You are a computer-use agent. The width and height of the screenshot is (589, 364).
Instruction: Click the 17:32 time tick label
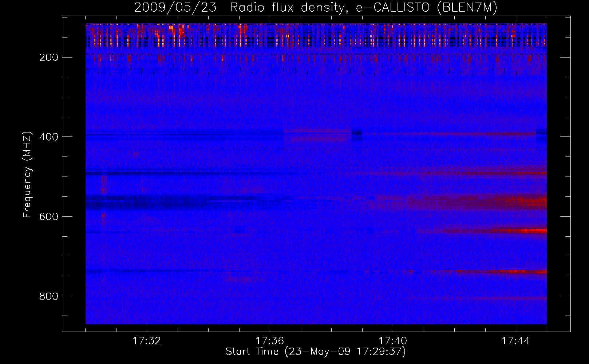[147, 341]
